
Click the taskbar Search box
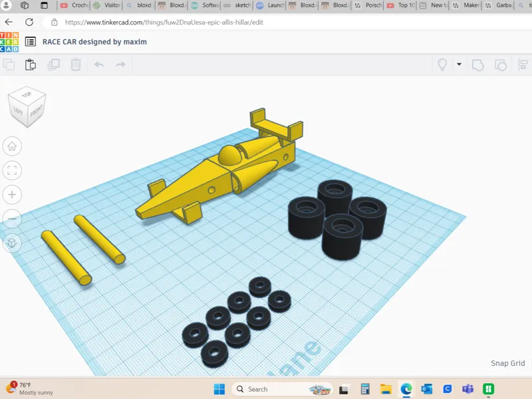pyautogui.click(x=282, y=389)
